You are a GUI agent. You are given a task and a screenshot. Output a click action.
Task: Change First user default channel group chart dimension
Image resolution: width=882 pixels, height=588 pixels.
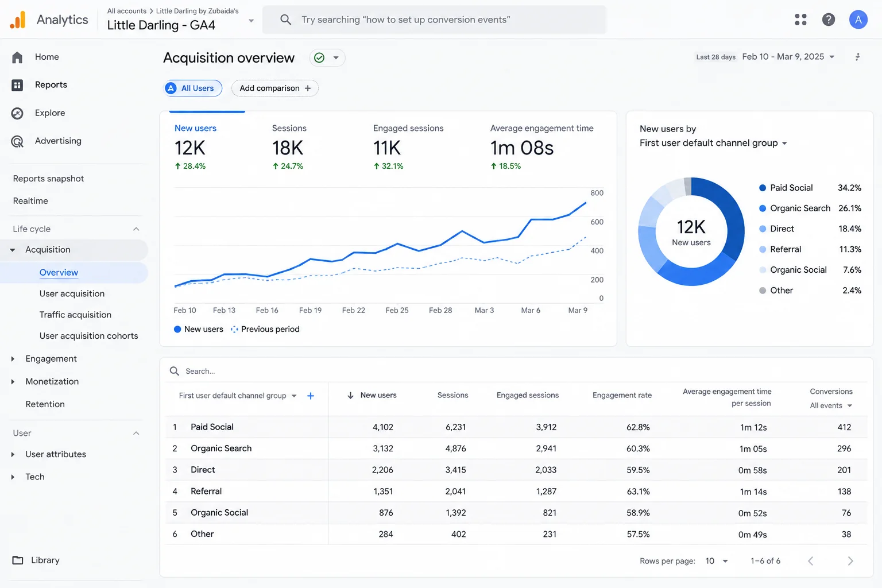[713, 143]
